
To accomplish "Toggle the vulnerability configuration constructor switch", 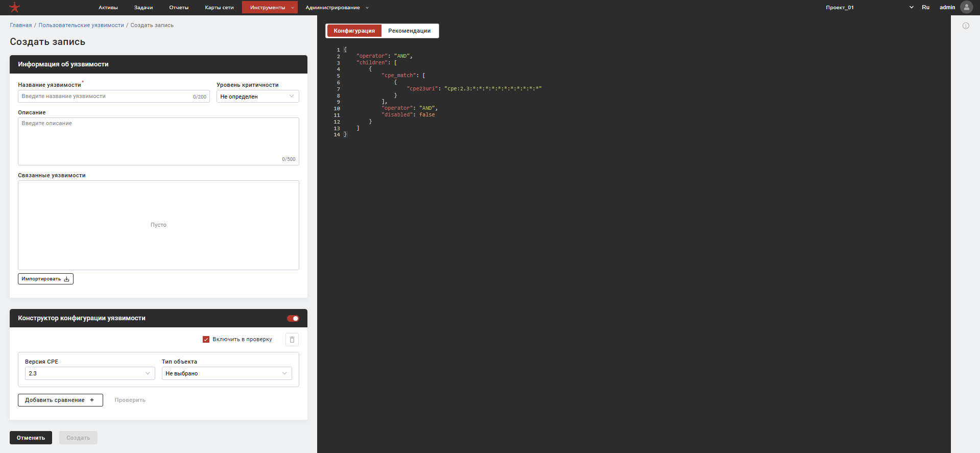I will (293, 318).
